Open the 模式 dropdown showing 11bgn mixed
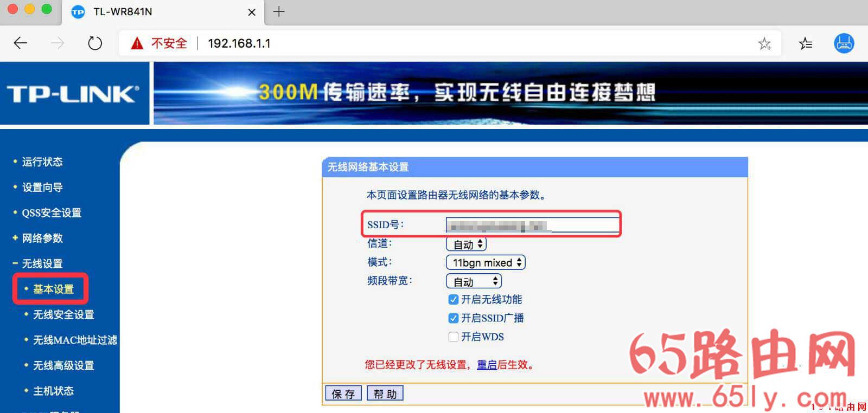 486,262
